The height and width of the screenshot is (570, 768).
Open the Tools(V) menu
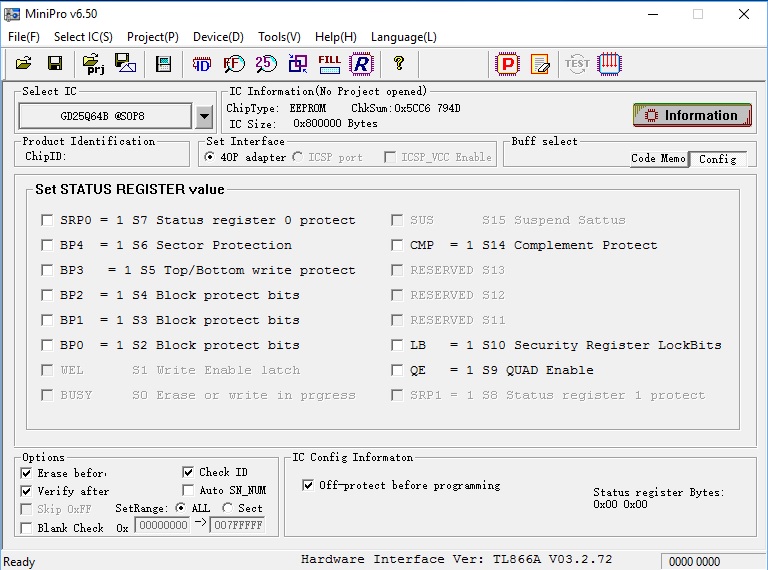pyautogui.click(x=279, y=37)
